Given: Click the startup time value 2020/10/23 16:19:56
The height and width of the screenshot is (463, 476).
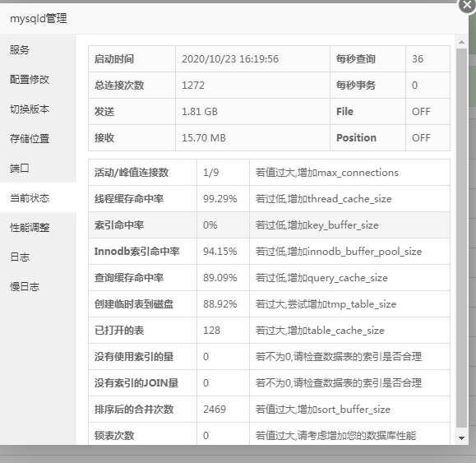Looking at the screenshot, I should point(230,59).
